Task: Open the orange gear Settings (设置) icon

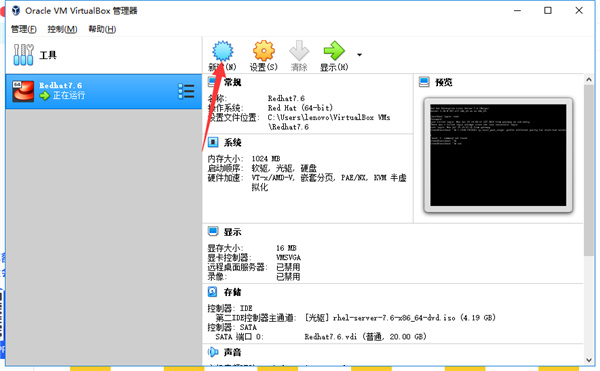Action: tap(264, 50)
